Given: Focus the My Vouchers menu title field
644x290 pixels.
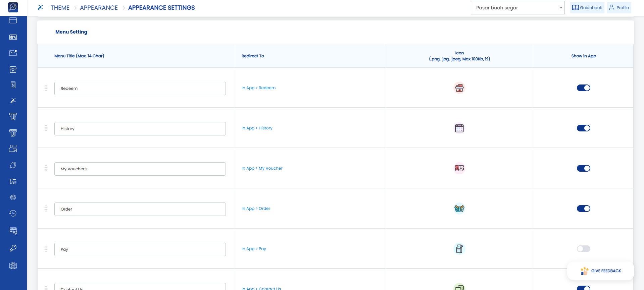Looking at the screenshot, I should (140, 169).
